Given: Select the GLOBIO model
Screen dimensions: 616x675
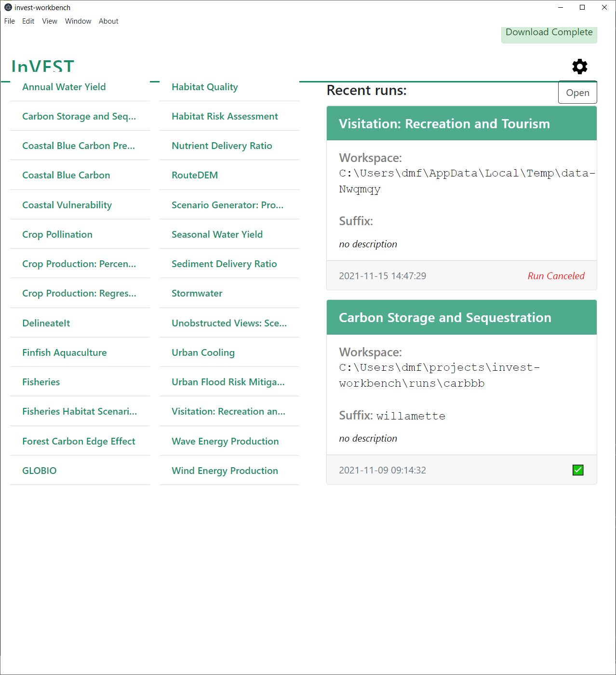Looking at the screenshot, I should point(39,471).
